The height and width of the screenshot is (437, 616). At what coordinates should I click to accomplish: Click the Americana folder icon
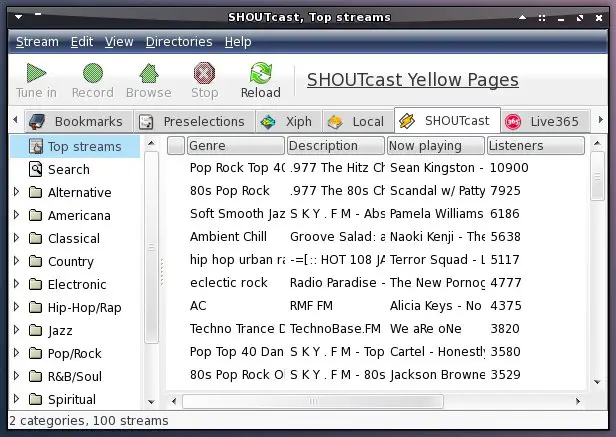tap(36, 215)
